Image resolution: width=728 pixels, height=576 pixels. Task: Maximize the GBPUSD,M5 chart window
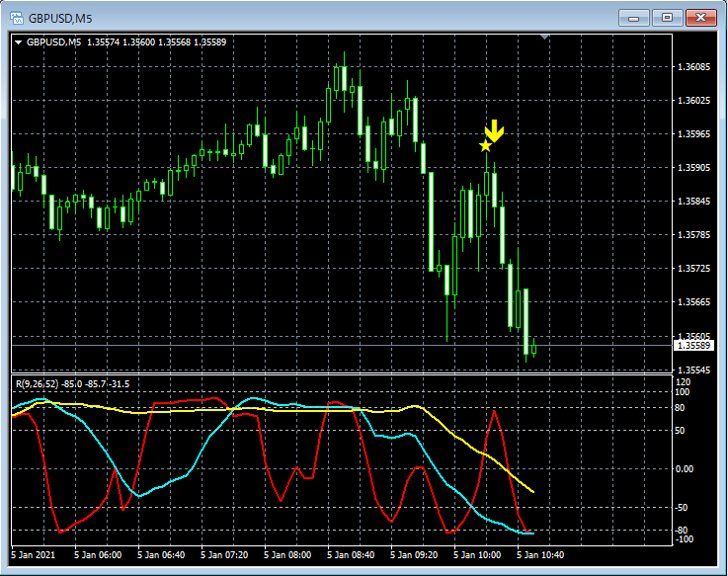(x=668, y=18)
